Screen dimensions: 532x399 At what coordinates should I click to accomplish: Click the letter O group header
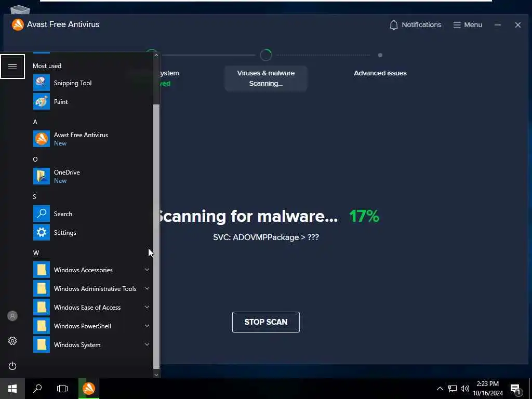coord(35,159)
